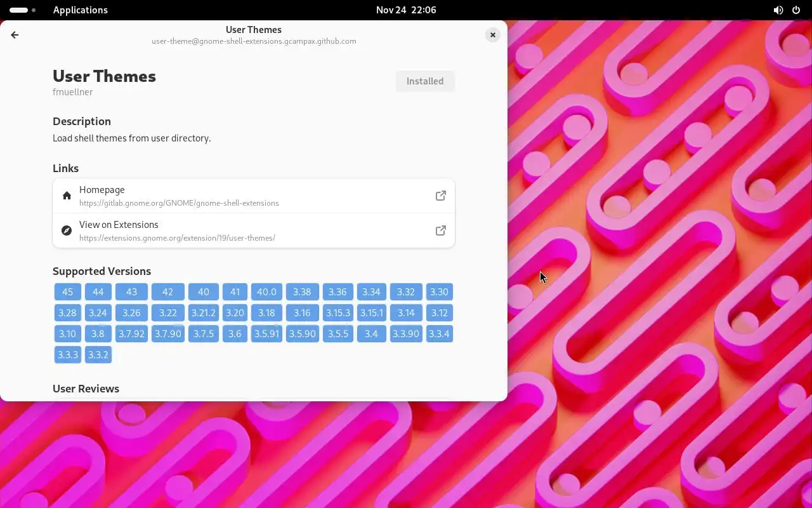
Task: Click the Supported Versions heading
Action: pos(101,271)
